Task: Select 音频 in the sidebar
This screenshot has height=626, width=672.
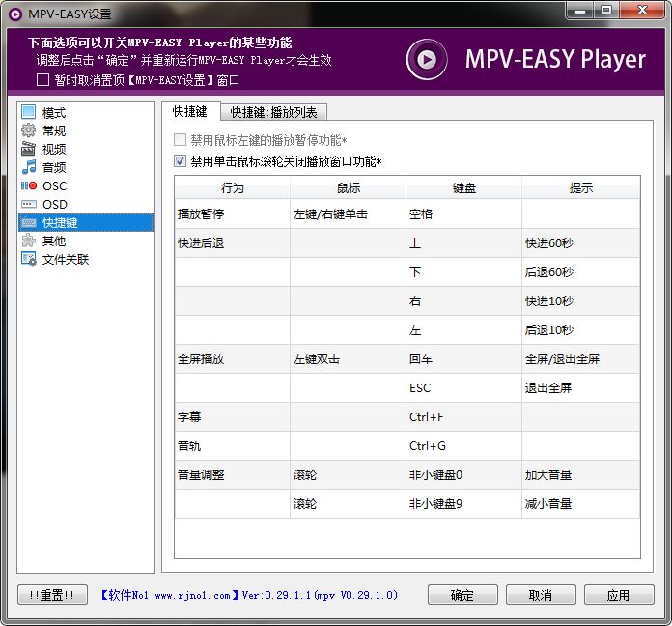Action: [x=54, y=167]
